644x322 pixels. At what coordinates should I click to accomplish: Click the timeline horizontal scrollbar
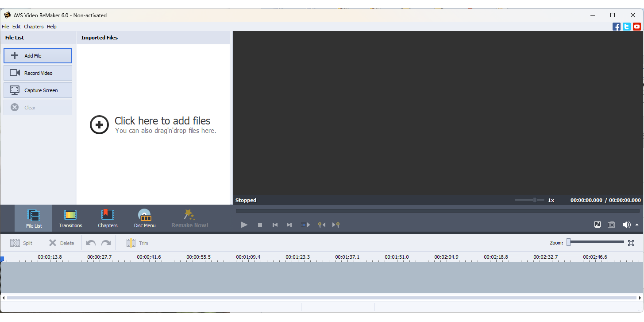(322, 298)
